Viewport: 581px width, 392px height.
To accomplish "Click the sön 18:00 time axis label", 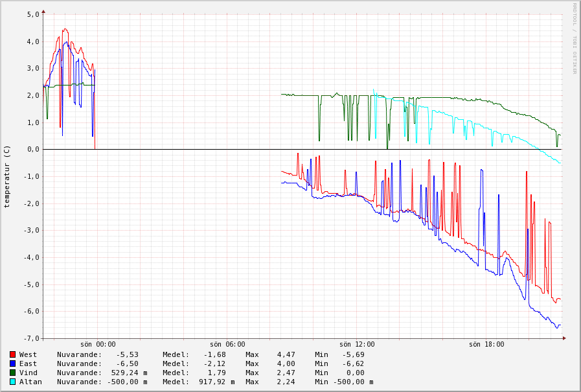I will (x=486, y=344).
